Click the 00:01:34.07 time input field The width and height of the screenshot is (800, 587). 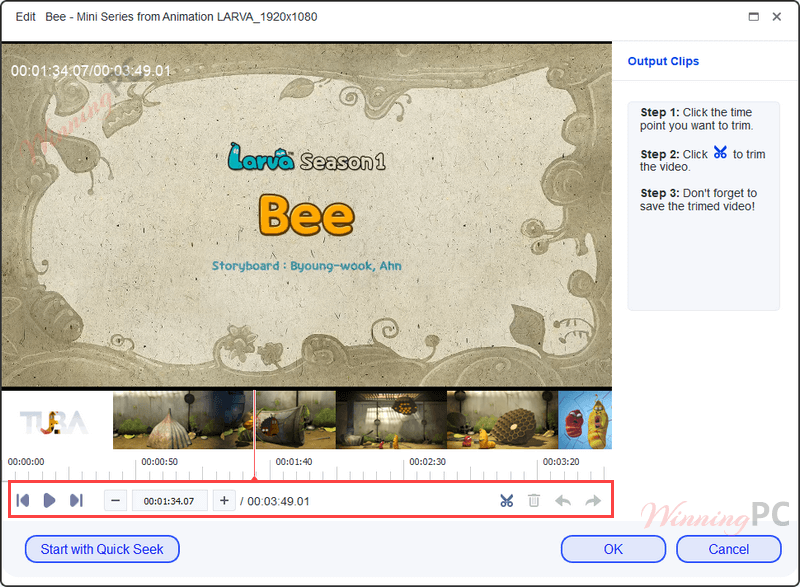(x=169, y=501)
